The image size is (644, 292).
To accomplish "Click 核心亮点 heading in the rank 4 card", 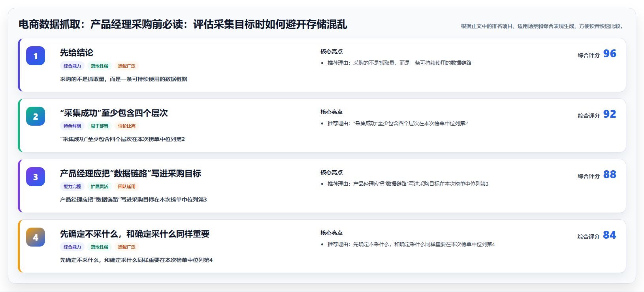I will 331,233.
